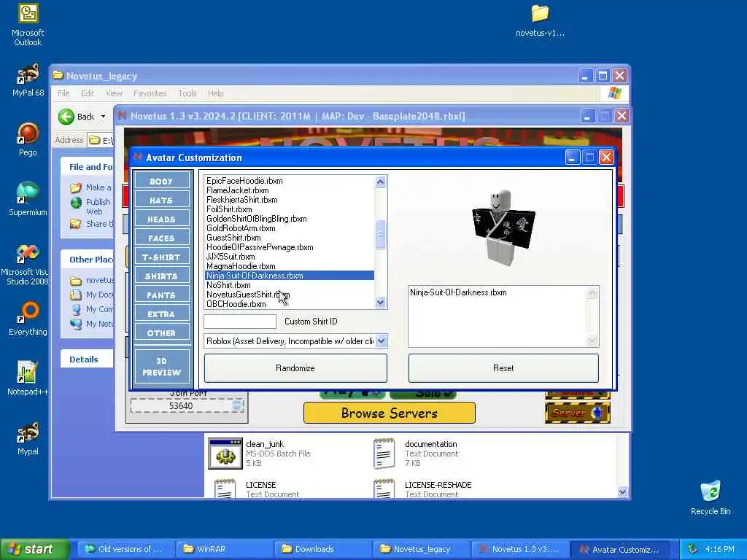This screenshot has width=747, height=560.
Task: Click the Windows Start button
Action: click(35, 549)
